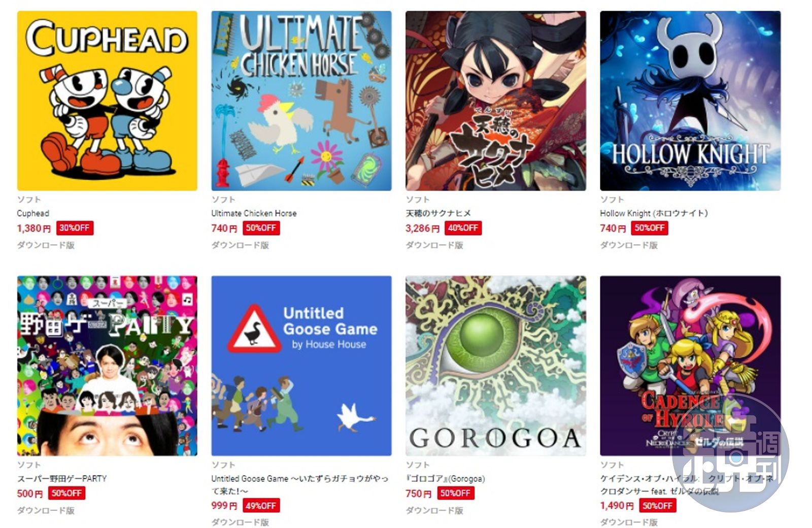Open the 天穂のサクナヒメ cover art
Viewport: 812px width, 528px height.
[496, 101]
